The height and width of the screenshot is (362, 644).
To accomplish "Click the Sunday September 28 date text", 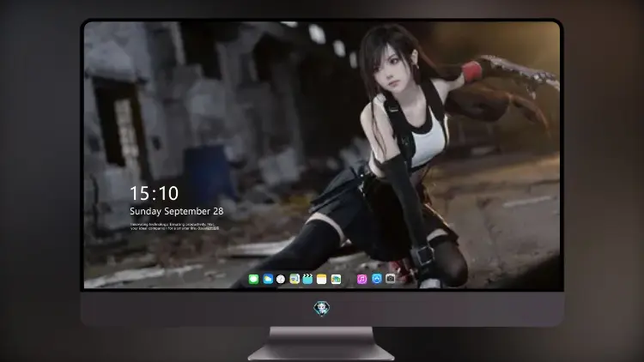I will (177, 211).
